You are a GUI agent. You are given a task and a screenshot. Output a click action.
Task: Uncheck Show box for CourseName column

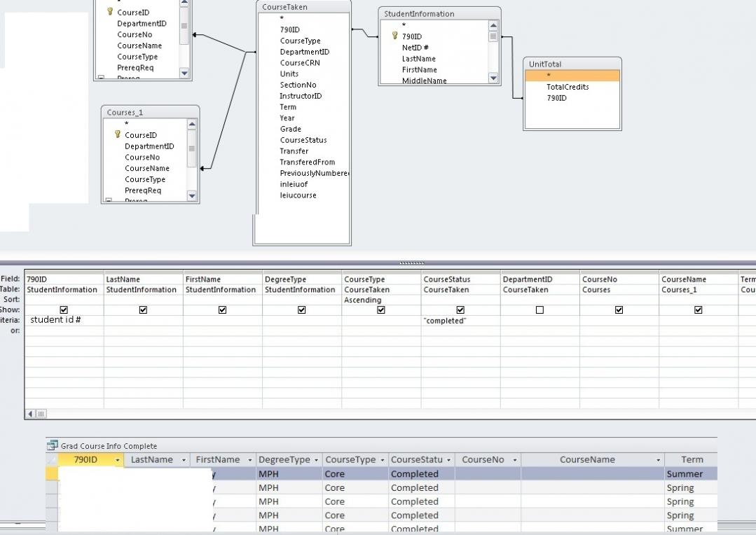click(698, 310)
